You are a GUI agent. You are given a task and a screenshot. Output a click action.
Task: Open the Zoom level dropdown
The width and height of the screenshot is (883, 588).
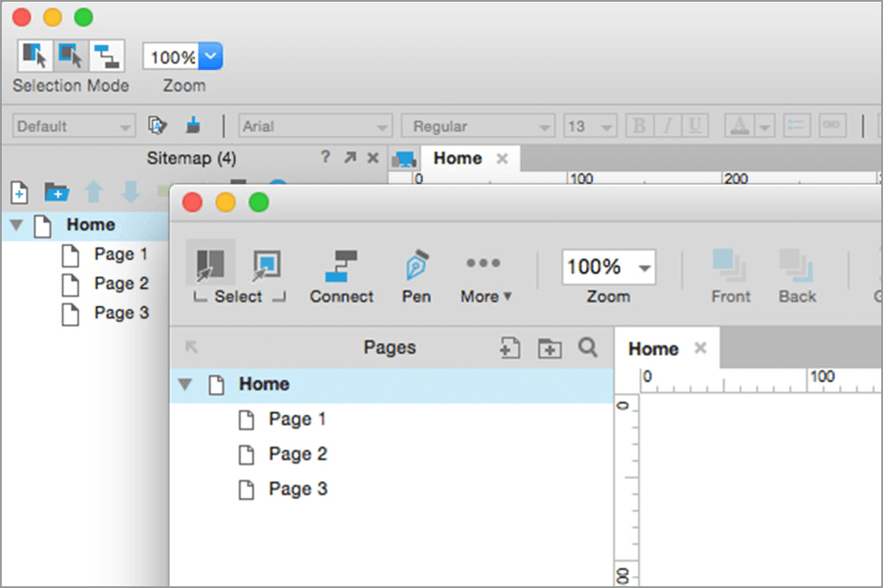tap(644, 267)
